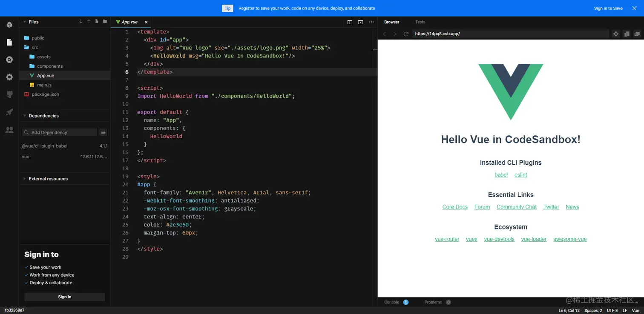Click the upload arrow icon in Files header
Viewport: 644px width, 314px height.
coord(89,22)
